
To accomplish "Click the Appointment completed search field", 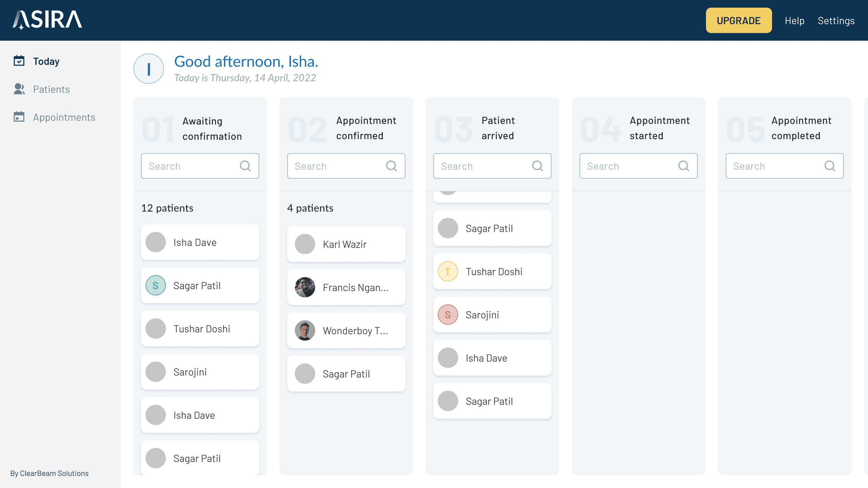I will (775, 166).
